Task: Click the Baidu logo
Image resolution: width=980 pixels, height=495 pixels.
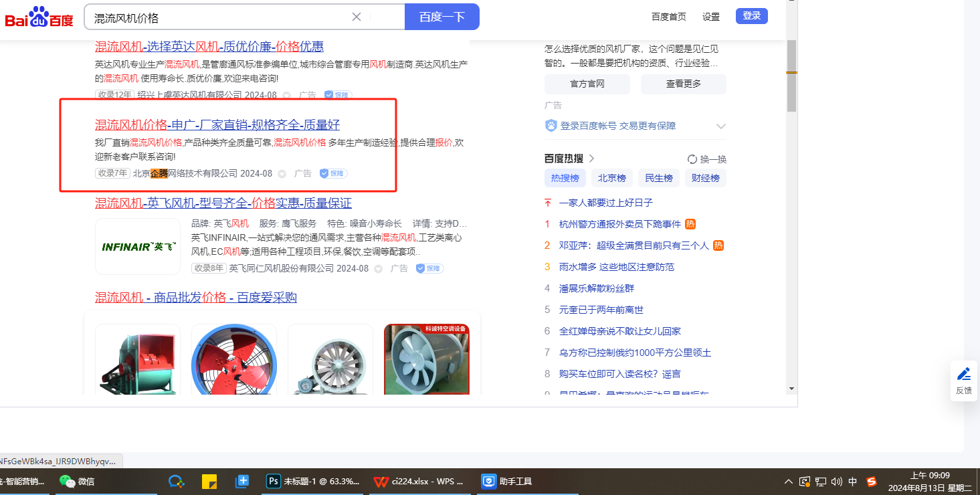Action: coord(39,17)
